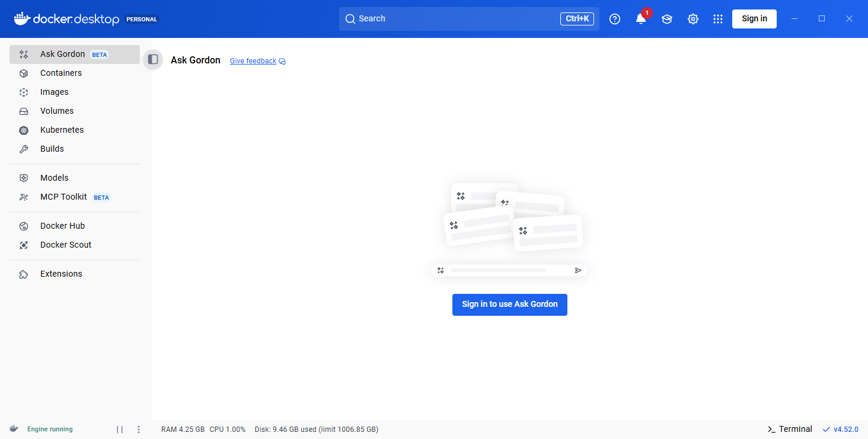Click the Sign in button in header
The image size is (868, 439).
[x=754, y=19]
